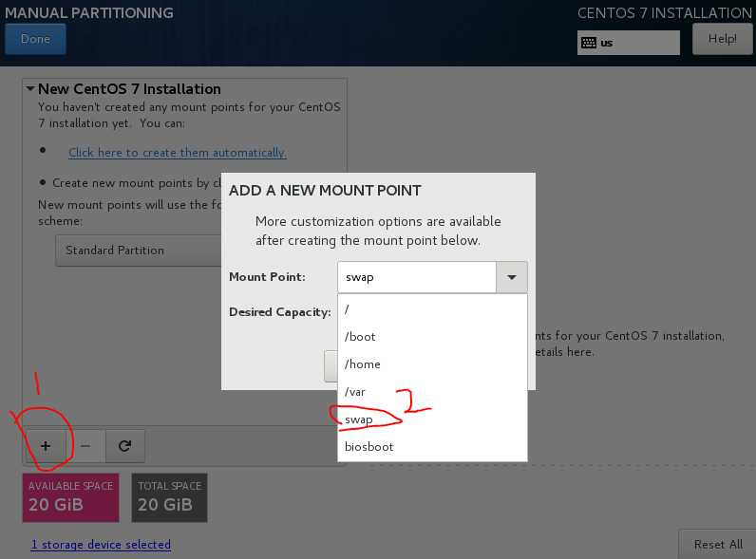Click the TOTAL SPACE 20 GiB box
Viewport: 756px width, 559px height.
(x=169, y=498)
